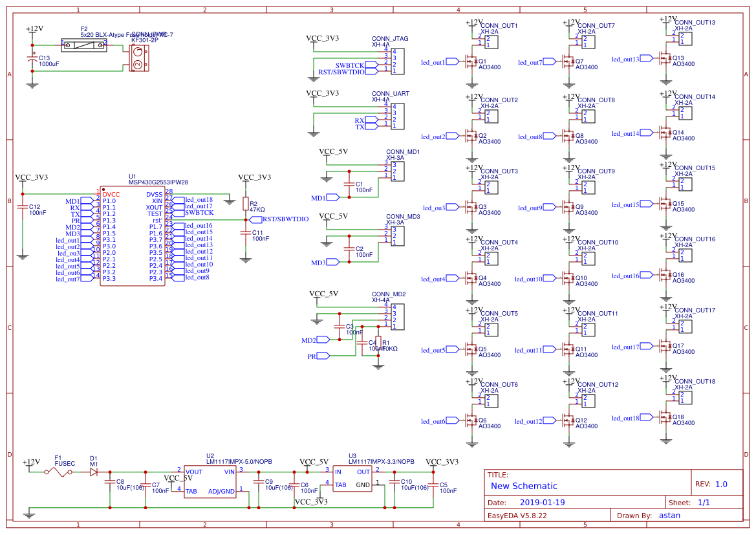Viewport: 756px width, 535px height.
Task: Click the D1 diode symbol
Action: point(94,473)
